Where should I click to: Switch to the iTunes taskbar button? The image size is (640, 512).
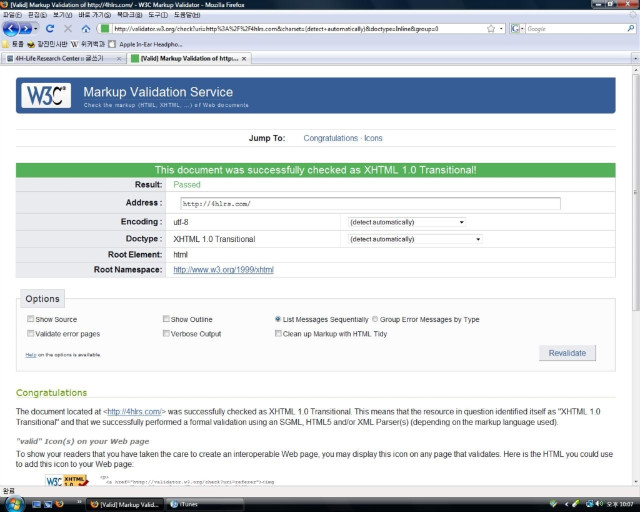coord(205,504)
